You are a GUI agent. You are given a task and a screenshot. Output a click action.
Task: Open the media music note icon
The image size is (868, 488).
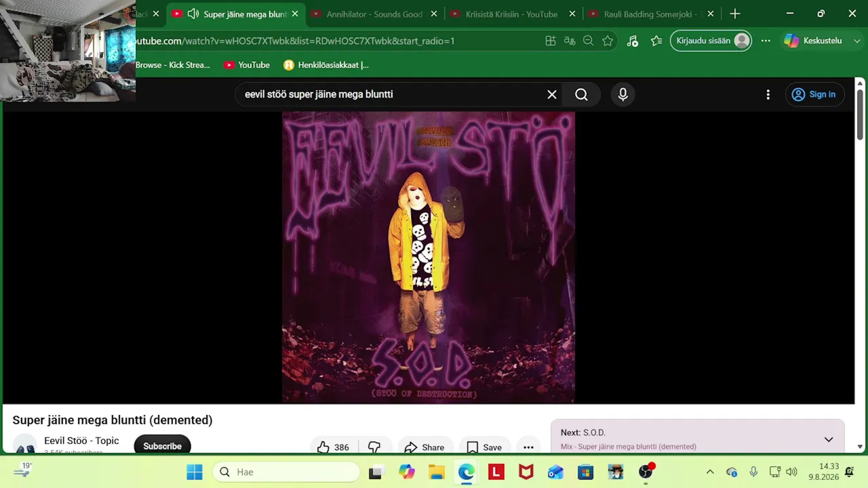click(x=632, y=41)
